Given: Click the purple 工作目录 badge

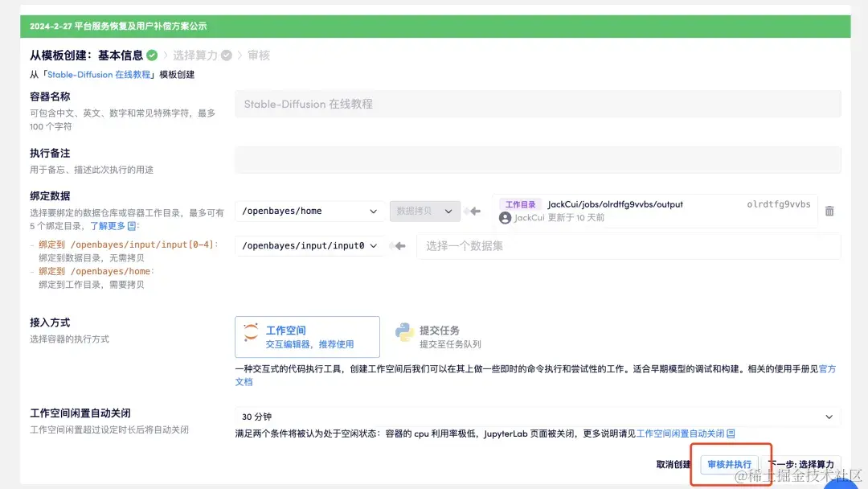Looking at the screenshot, I should (x=520, y=203).
